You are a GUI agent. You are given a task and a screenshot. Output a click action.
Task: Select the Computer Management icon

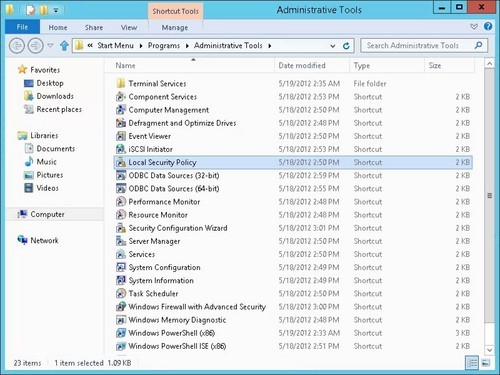pos(121,110)
